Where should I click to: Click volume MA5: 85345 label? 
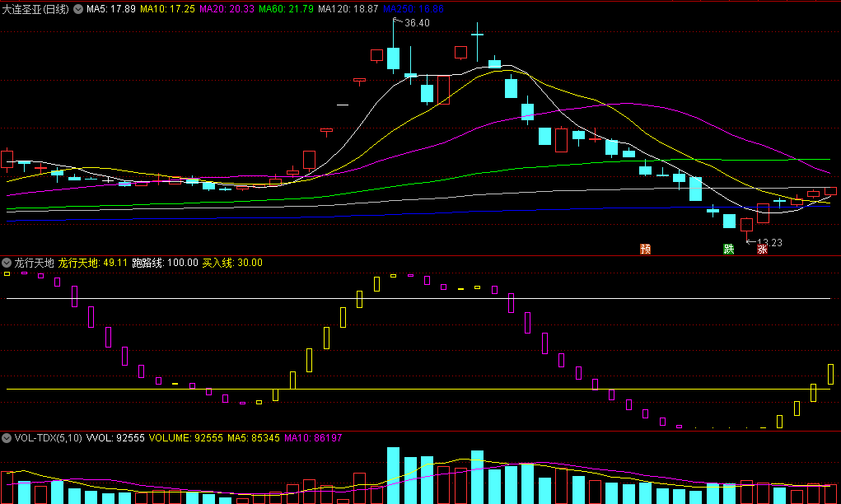coord(254,438)
